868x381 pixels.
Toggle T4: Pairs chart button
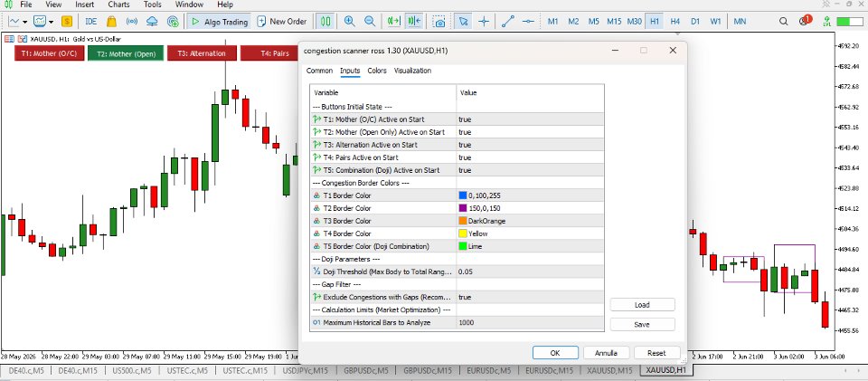pyautogui.click(x=269, y=53)
